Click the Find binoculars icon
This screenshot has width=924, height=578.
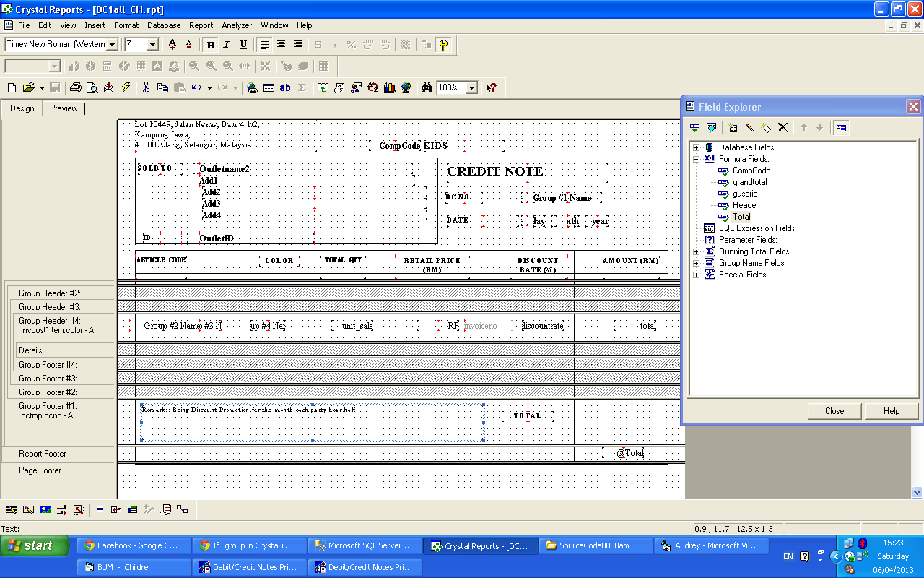coord(427,87)
